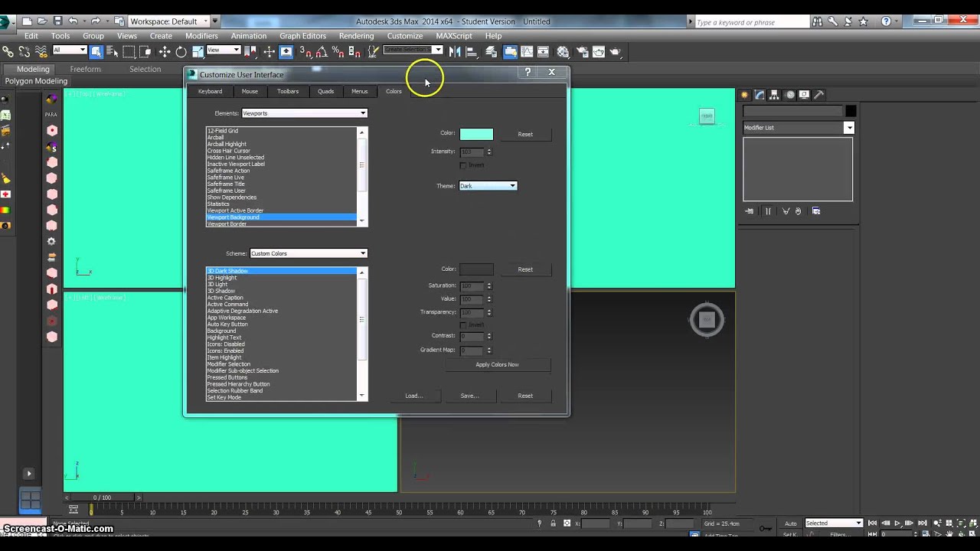Open the Display command panel tab
Viewport: 980px width, 551px height.
(804, 95)
